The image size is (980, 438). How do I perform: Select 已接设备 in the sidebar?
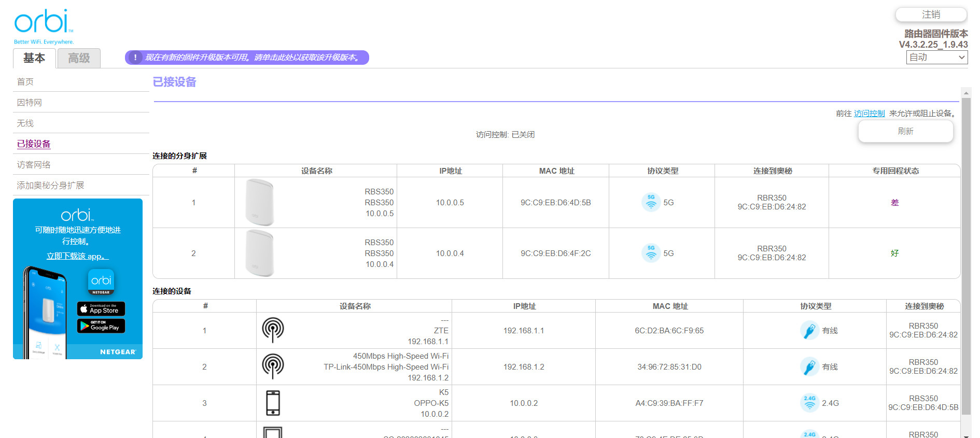coord(34,144)
